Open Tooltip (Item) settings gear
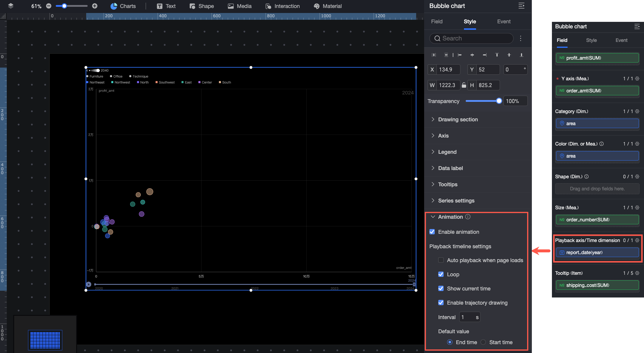This screenshot has height=353, width=644. click(637, 273)
